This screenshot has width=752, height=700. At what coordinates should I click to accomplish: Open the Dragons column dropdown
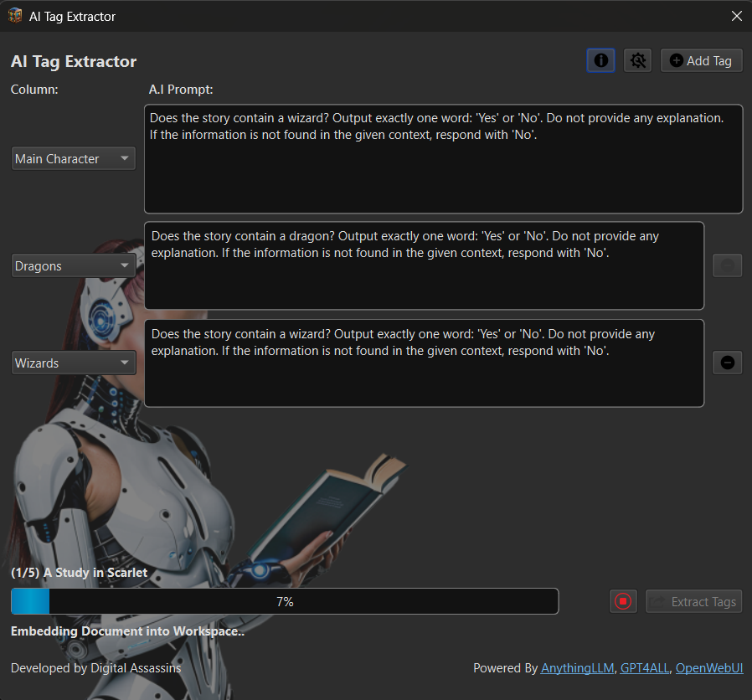point(74,265)
